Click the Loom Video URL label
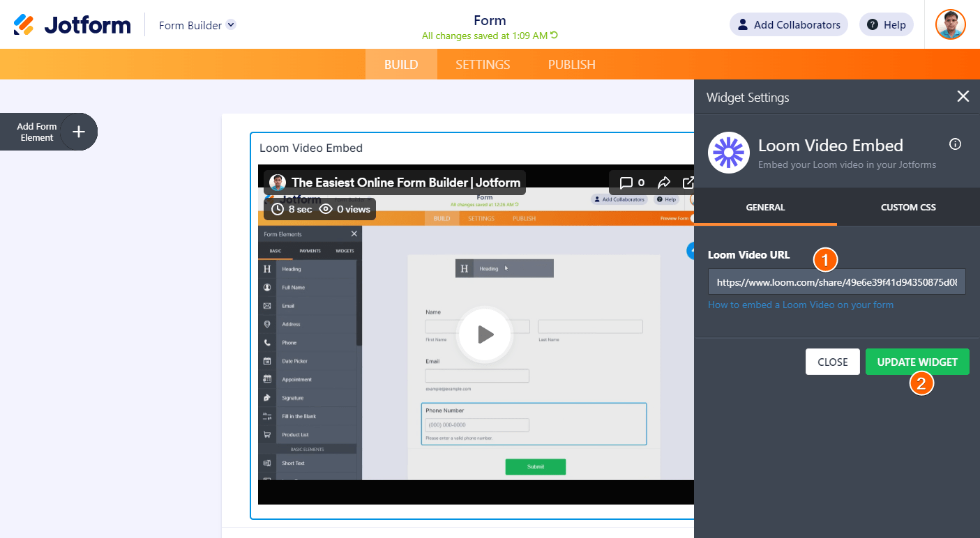The width and height of the screenshot is (980, 538). 749,254
